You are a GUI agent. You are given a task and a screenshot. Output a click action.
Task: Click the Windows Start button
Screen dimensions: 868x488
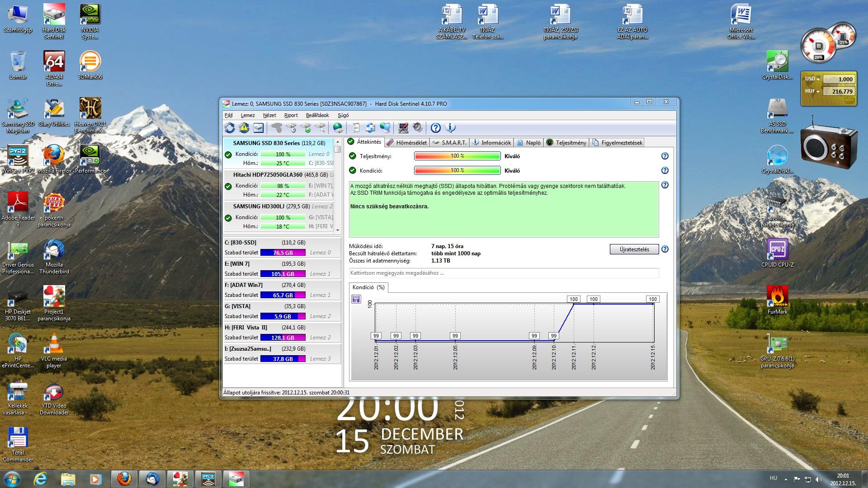pos(11,479)
